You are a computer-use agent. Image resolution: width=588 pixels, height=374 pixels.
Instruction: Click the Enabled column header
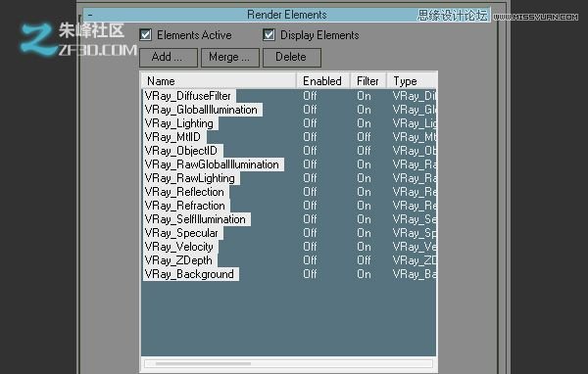click(323, 81)
